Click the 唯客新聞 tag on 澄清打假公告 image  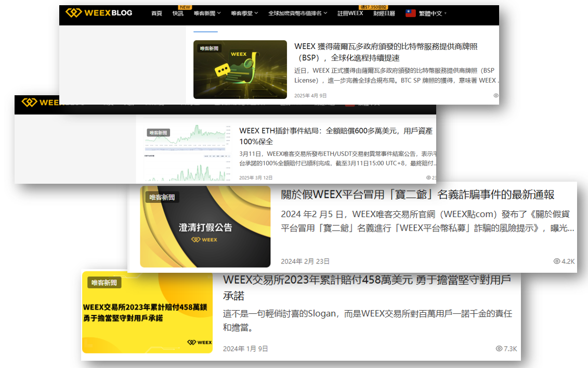click(162, 197)
